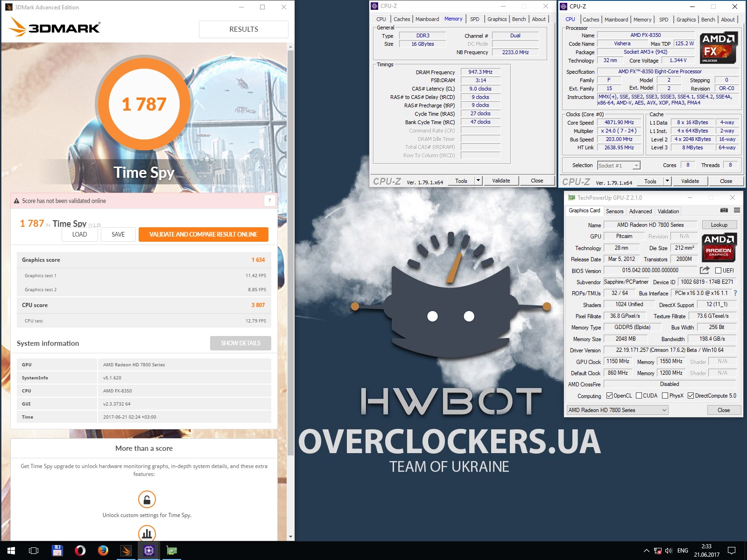Viewport: 747px width, 560px height.
Task: Open the GPU selection dropdown in GPU-Z
Action: tap(617, 410)
